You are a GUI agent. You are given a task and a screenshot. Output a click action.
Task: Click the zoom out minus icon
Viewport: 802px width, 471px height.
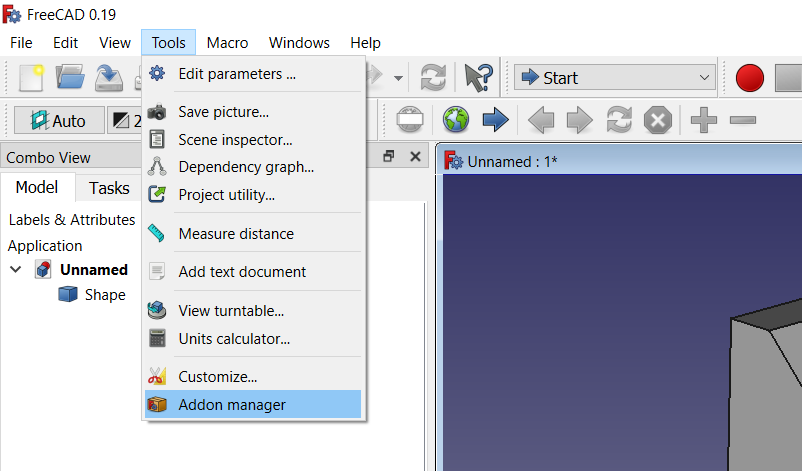tap(743, 120)
